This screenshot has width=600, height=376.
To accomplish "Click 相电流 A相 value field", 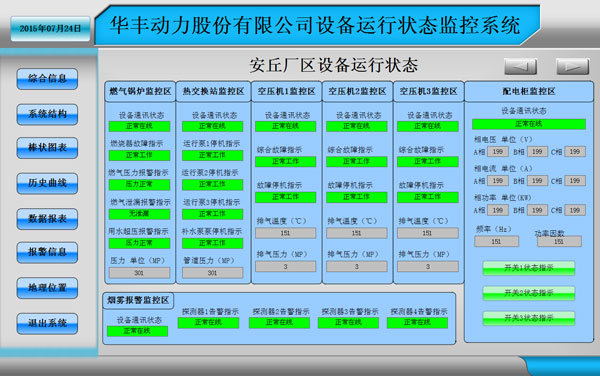I will click(x=497, y=181).
